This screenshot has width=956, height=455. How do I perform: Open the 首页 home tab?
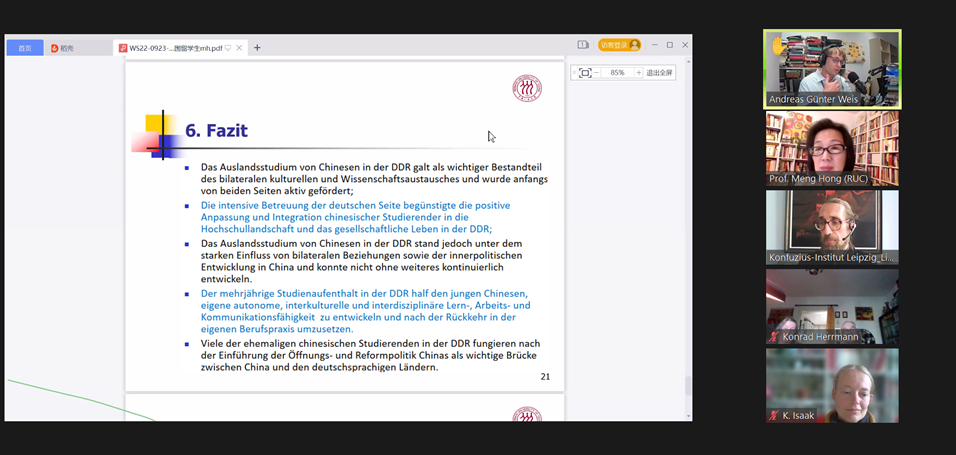[x=25, y=48]
